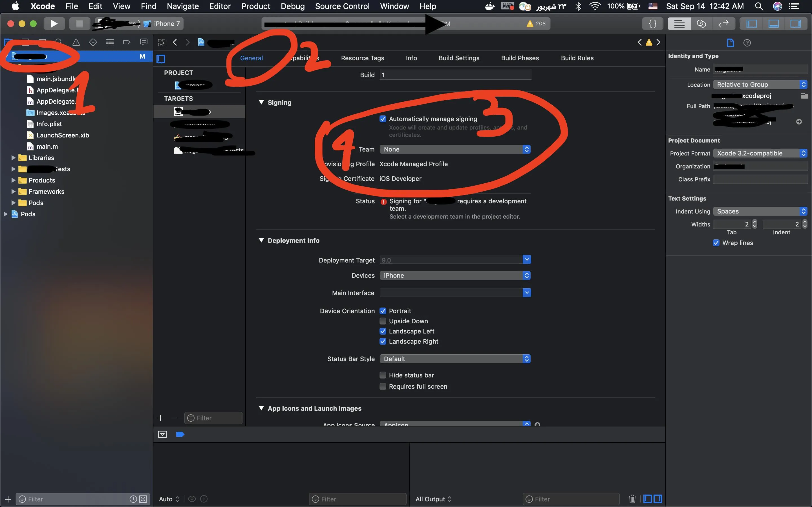Screen dimensions: 812x507
Task: Toggle the debug area panel button
Action: coord(773,23)
